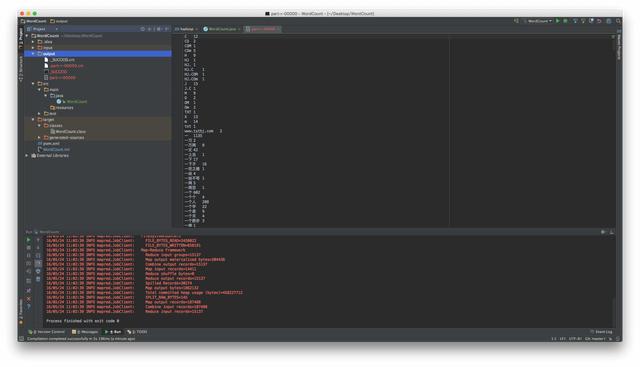Click the Project Structure icon in top toolbar
640x367 pixels.
click(609, 21)
